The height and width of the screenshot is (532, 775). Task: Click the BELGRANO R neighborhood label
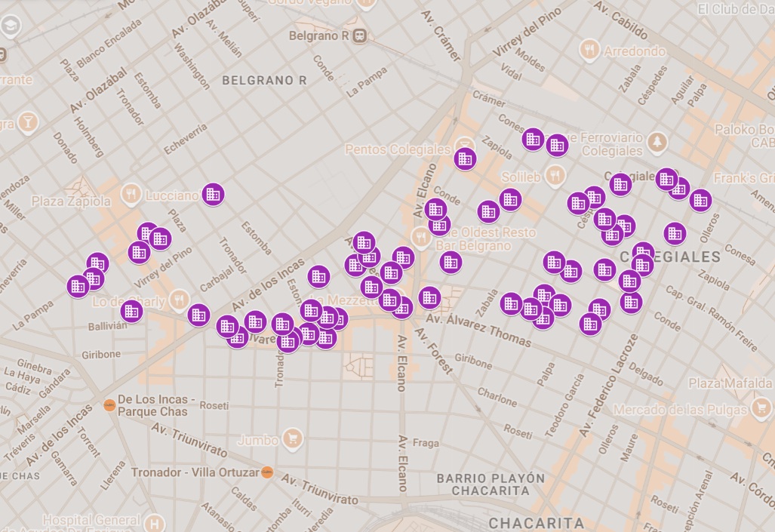(264, 80)
